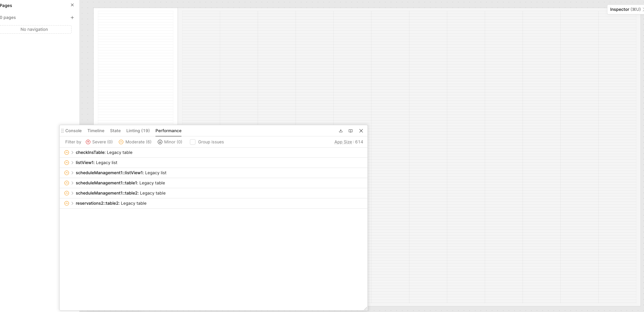Click moderate icon beside reservations2::table2

pos(67,203)
